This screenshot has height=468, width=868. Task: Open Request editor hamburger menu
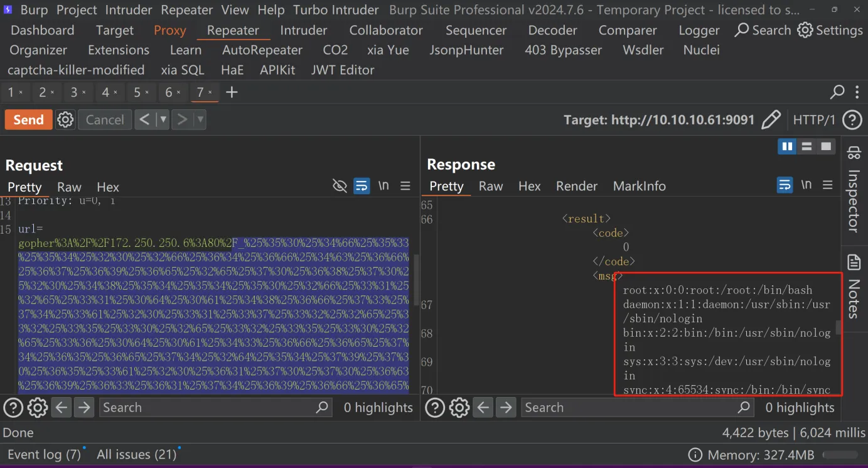tap(405, 186)
